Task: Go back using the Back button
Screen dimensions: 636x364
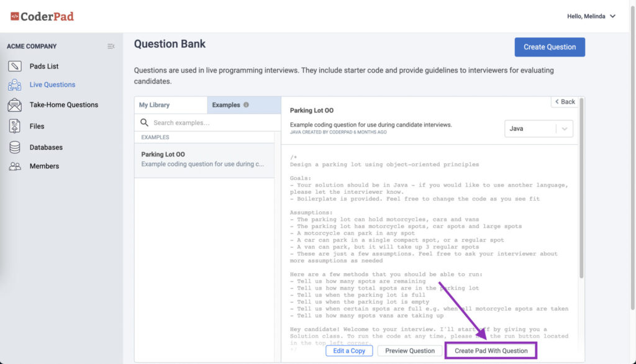Action: pyautogui.click(x=565, y=102)
